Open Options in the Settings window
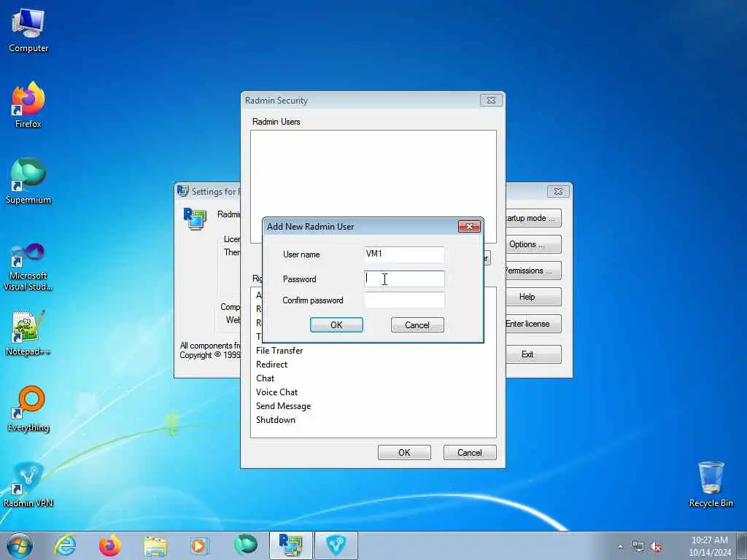This screenshot has width=747, height=560. (533, 244)
